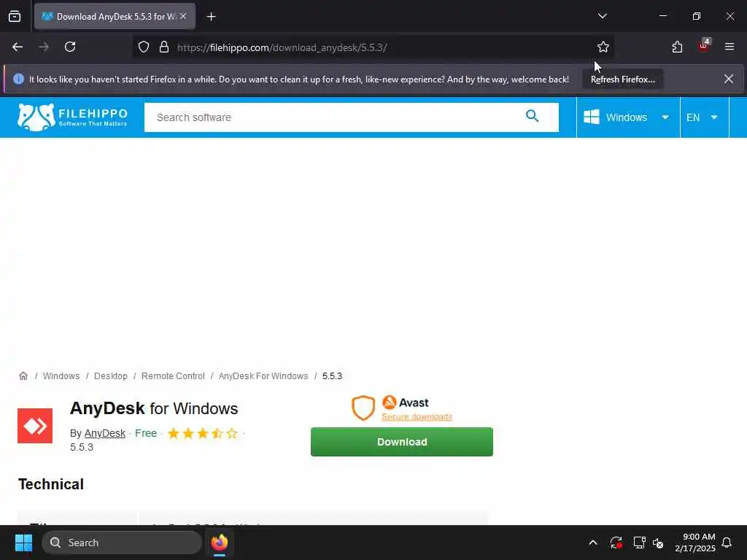Submit search with magnifier icon
The width and height of the screenshot is (747, 560).
tap(532, 116)
